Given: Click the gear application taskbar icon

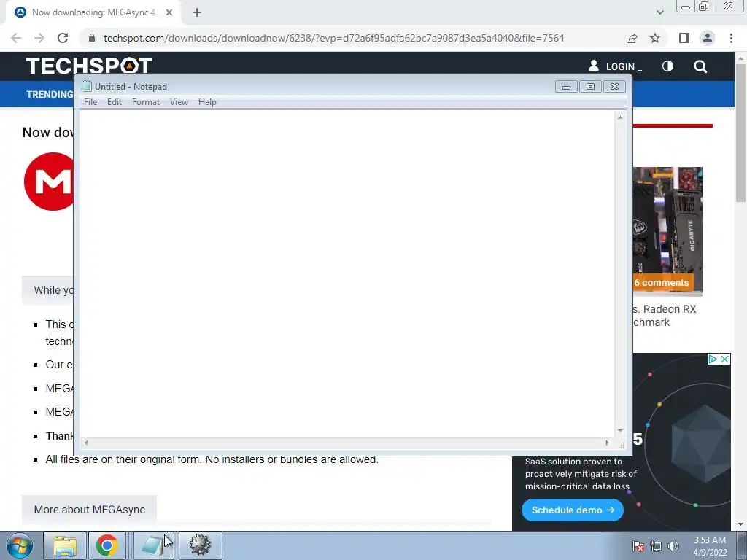Looking at the screenshot, I should [x=200, y=545].
